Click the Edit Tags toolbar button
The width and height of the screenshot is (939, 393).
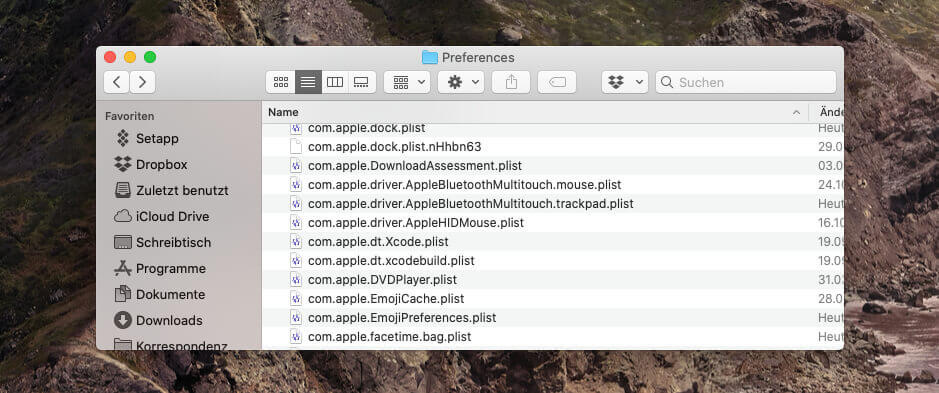point(557,82)
